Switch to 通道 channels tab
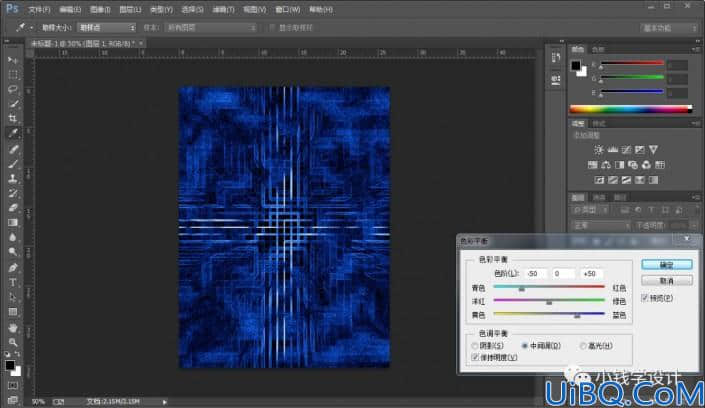 pos(598,197)
